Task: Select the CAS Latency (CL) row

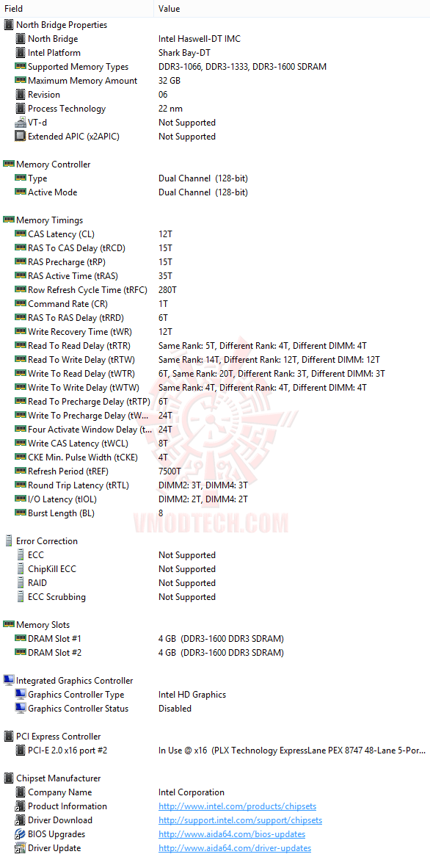Action: coord(215,234)
